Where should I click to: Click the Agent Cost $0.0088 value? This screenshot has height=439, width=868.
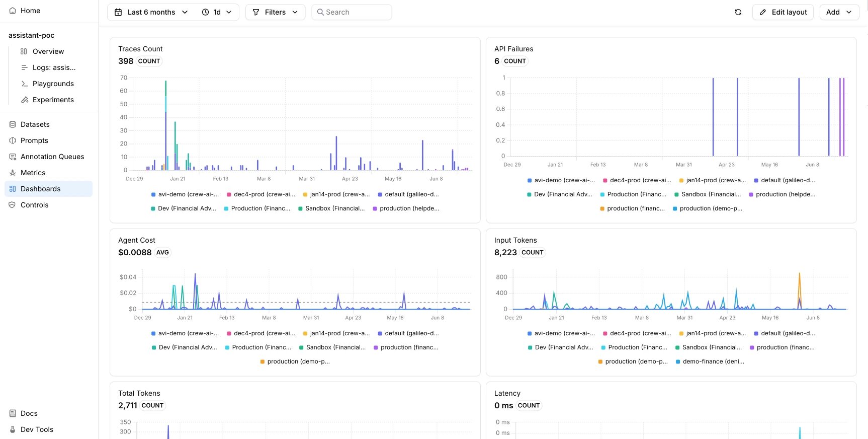(x=135, y=252)
